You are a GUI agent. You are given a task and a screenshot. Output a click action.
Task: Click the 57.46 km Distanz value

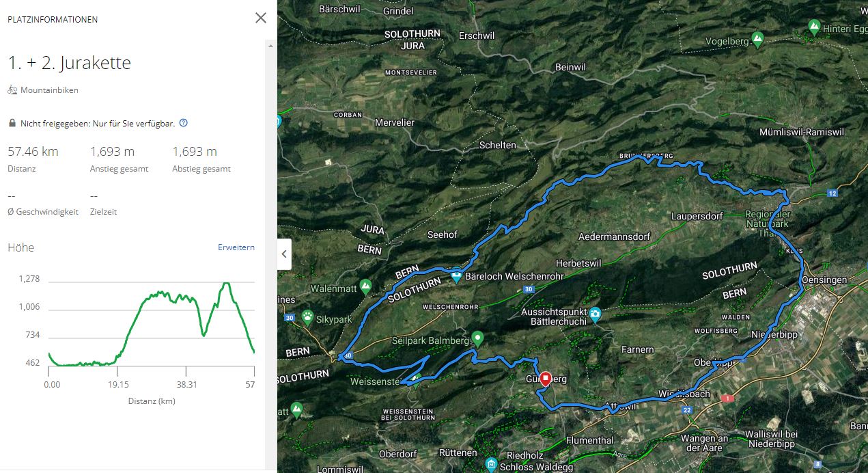(33, 152)
